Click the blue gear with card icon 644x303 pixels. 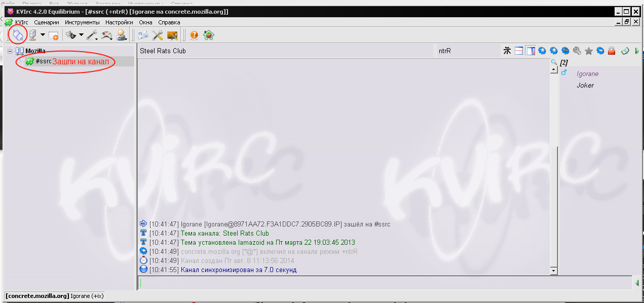[x=600, y=51]
